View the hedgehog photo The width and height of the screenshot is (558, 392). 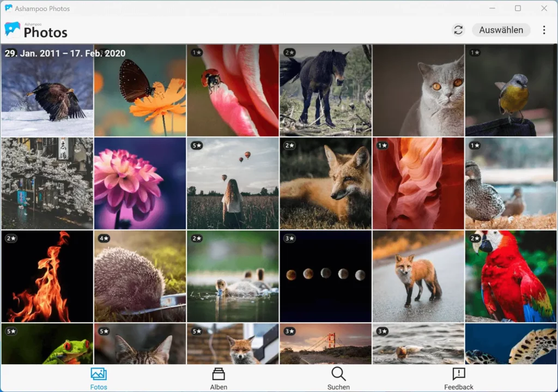(x=140, y=276)
